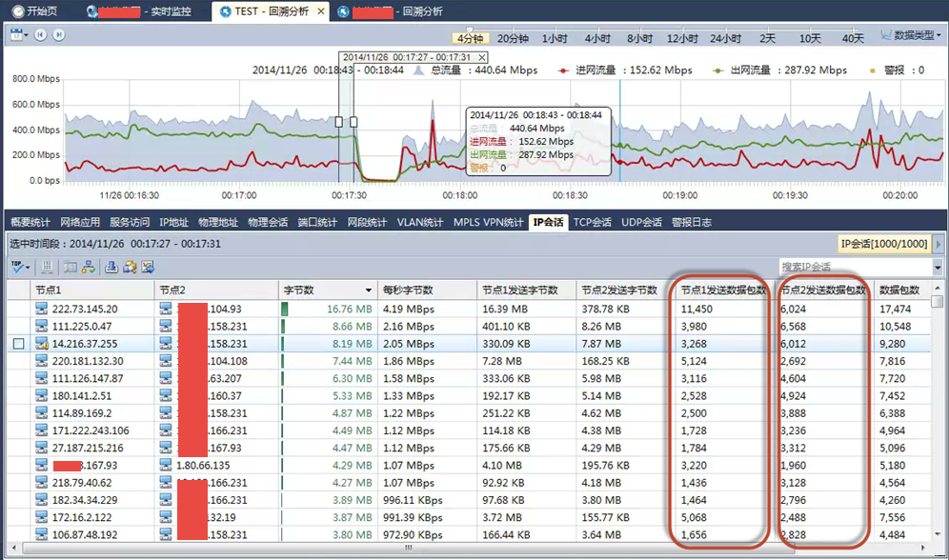The width and height of the screenshot is (949, 560).
Task: Click the download packets icon in table toolbar
Action: point(111,267)
